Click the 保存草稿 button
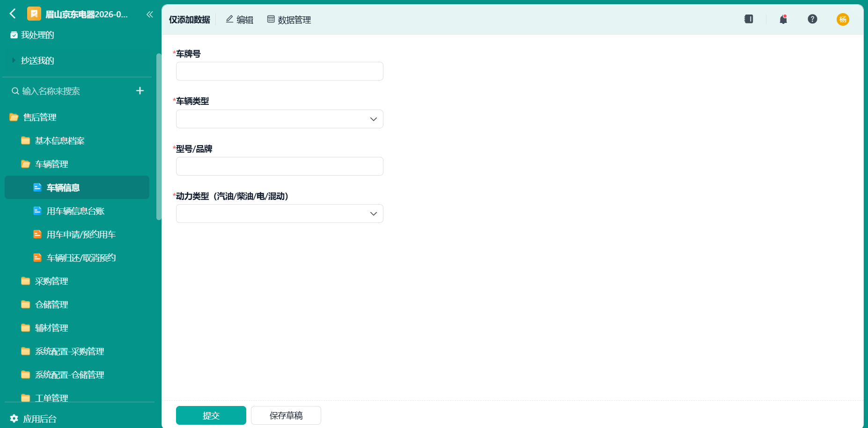 [x=286, y=415]
